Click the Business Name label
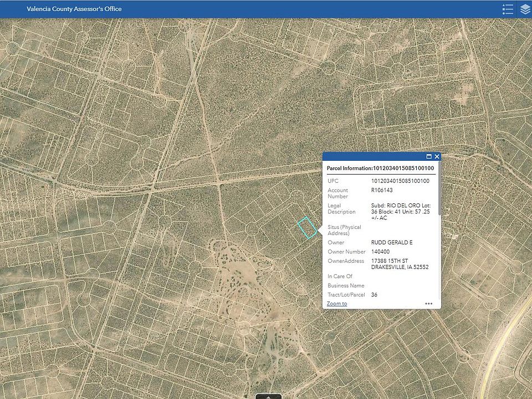532x399 pixels. (346, 286)
